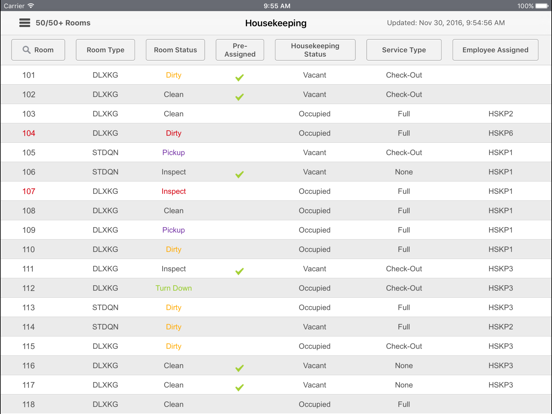Open the Room Type filter
The image size is (552, 414).
(105, 50)
